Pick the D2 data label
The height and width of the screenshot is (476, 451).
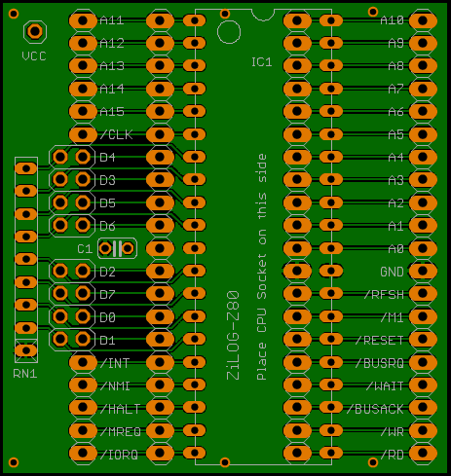107,272
